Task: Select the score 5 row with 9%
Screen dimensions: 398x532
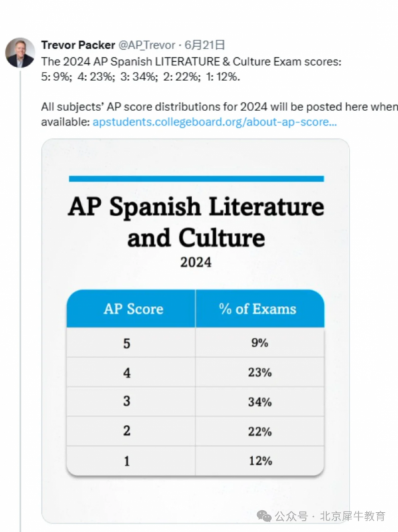Action: coord(195,342)
